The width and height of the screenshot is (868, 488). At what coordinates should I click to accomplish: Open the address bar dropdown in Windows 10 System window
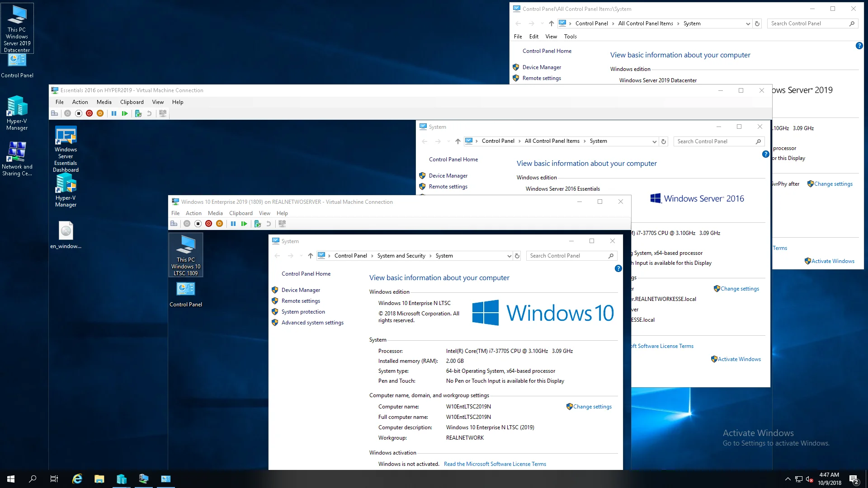point(509,256)
